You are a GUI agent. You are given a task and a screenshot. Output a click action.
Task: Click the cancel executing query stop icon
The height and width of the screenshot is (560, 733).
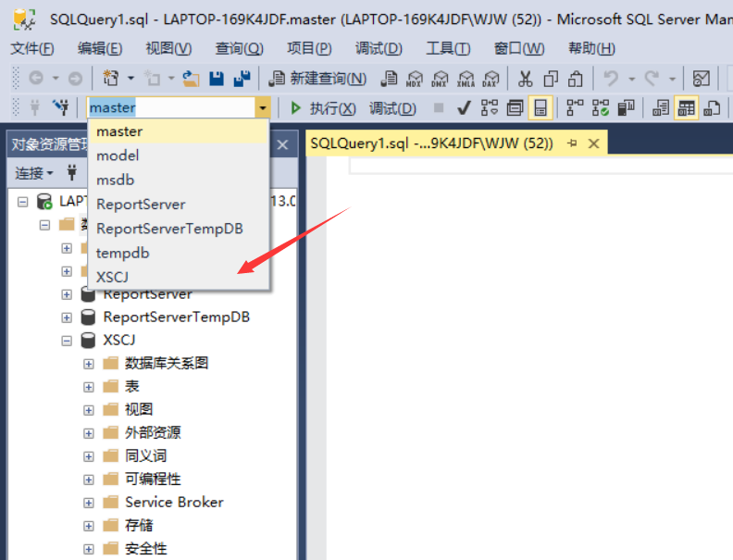(439, 108)
